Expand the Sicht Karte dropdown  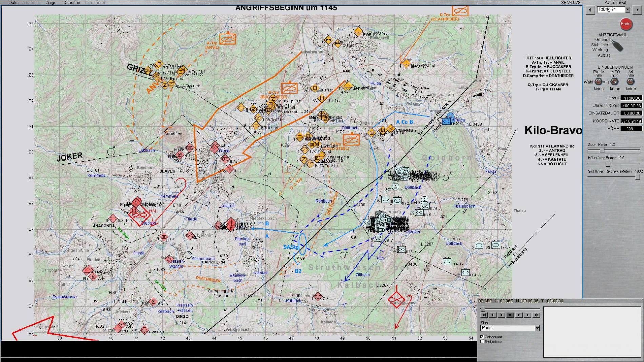pos(537,328)
